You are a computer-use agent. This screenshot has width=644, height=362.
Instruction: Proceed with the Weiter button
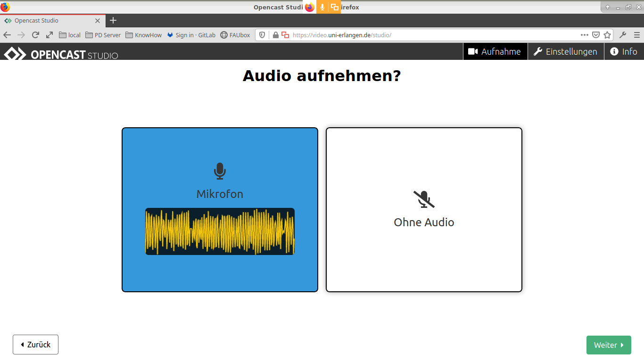tap(608, 345)
